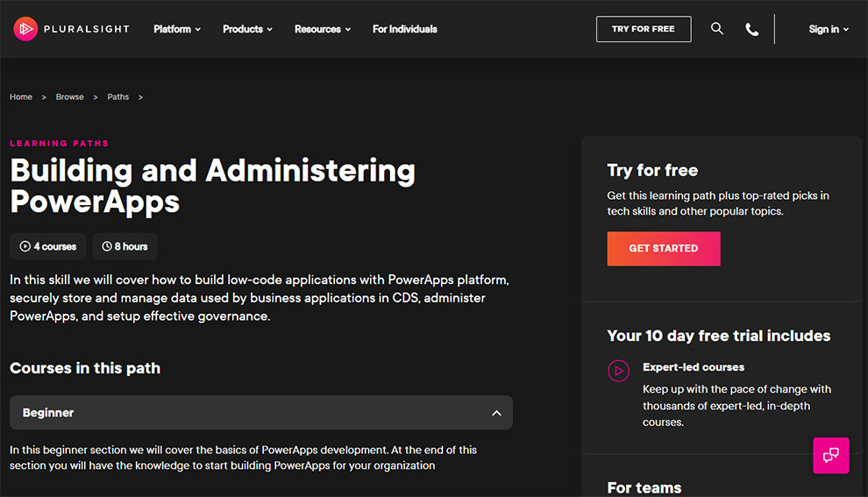This screenshot has height=497, width=868.
Task: Navigate to Home breadcrumb
Action: click(x=21, y=96)
